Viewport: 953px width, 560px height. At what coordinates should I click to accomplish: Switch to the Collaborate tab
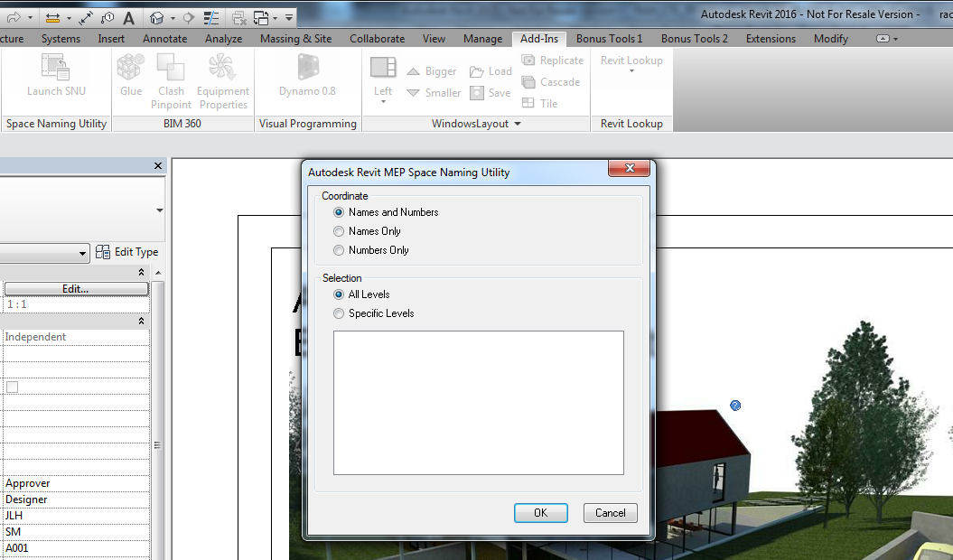[377, 38]
